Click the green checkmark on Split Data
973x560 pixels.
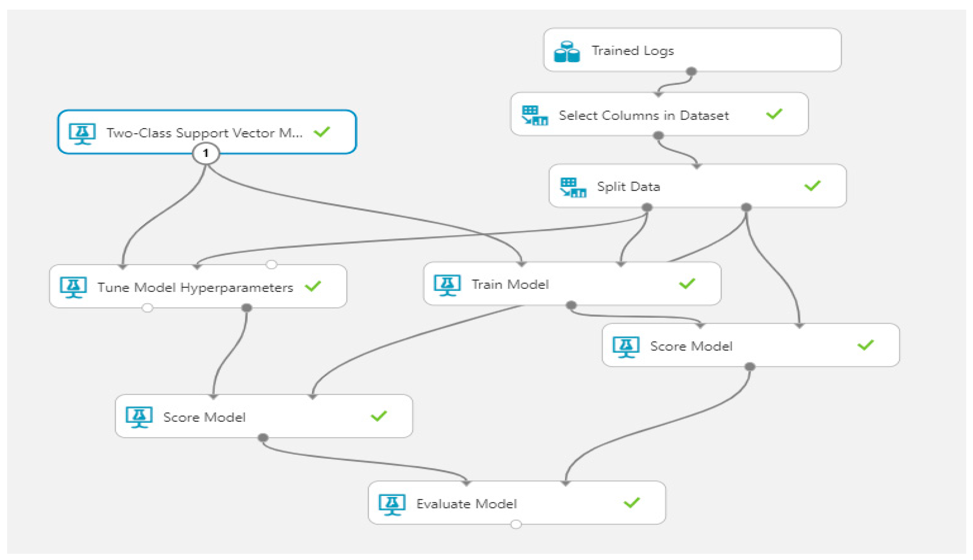[812, 186]
